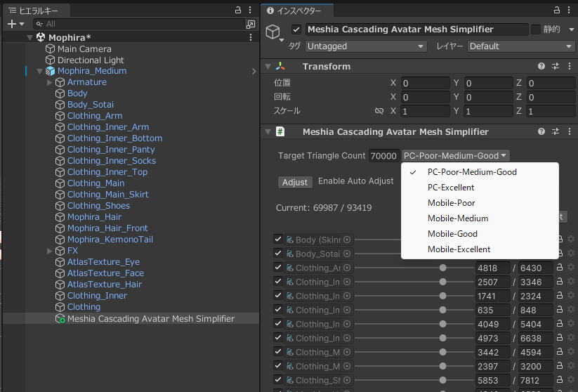Uncheck the checkbox on the 4818 / 6430 row

[278, 267]
